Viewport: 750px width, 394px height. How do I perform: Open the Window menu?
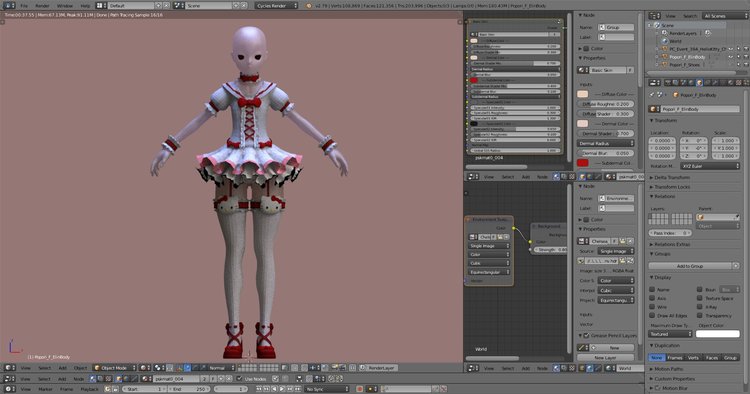65,6
